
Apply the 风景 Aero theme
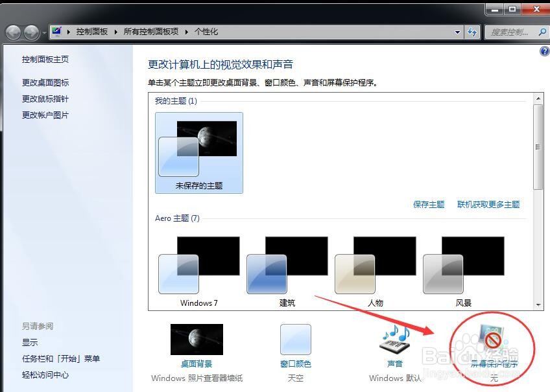[464, 271]
